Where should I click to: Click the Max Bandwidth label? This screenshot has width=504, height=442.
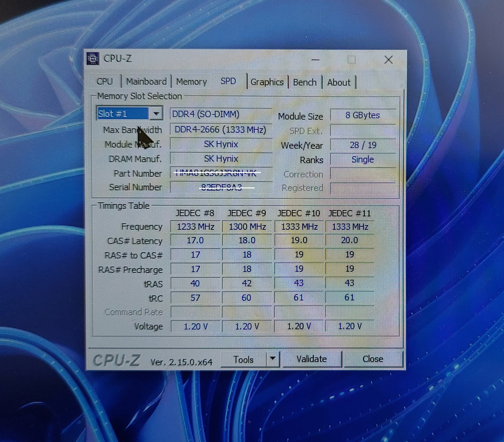[133, 130]
